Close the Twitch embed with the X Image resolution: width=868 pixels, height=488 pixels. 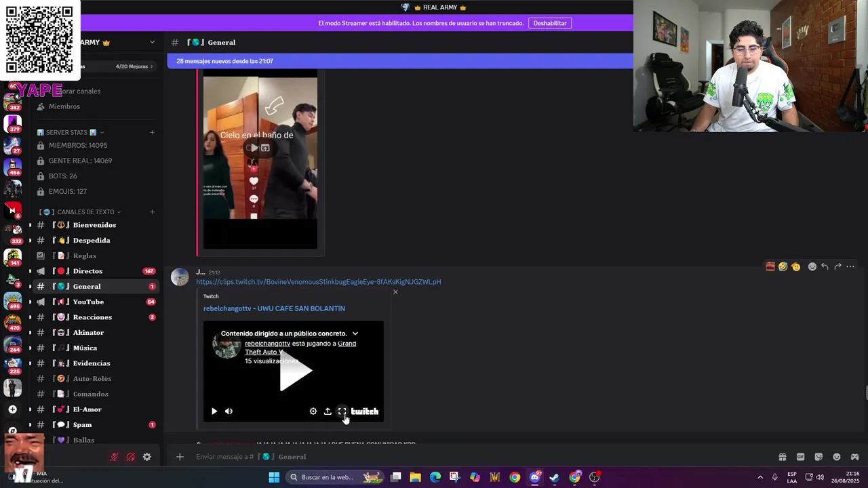point(395,292)
